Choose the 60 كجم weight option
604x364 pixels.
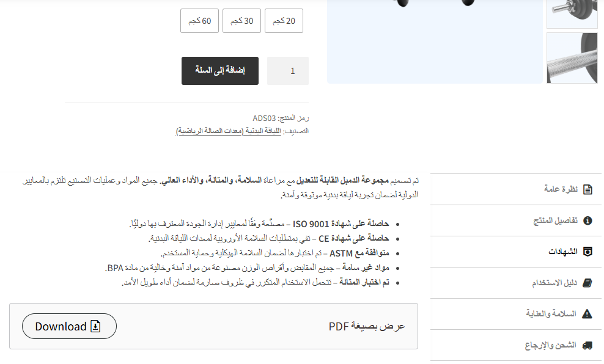pos(199,20)
